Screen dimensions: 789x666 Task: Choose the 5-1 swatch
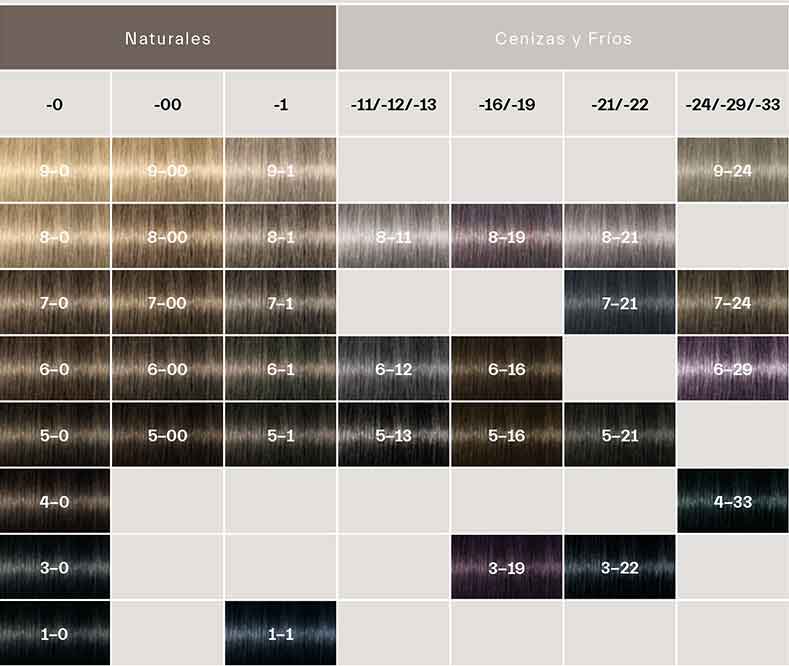(280, 435)
